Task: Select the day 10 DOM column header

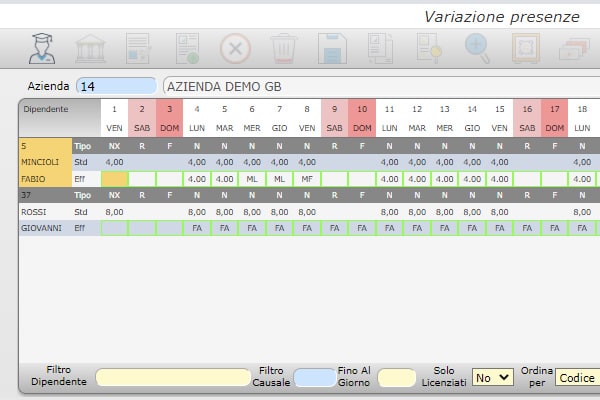Action: (x=362, y=118)
